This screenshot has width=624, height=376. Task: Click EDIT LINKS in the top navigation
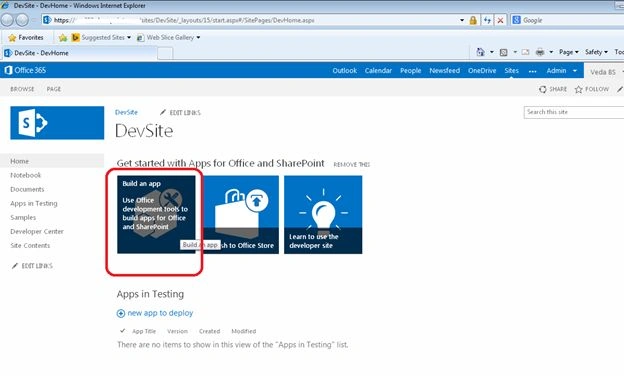point(180,113)
